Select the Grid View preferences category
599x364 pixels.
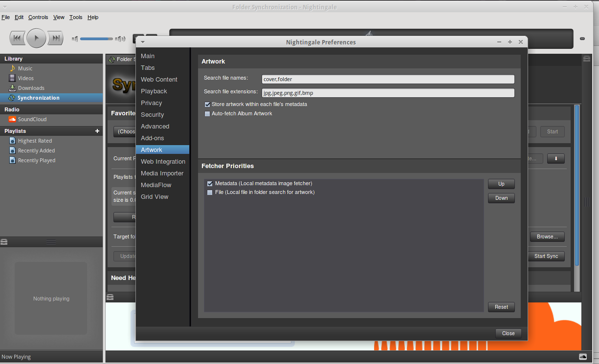(162, 197)
